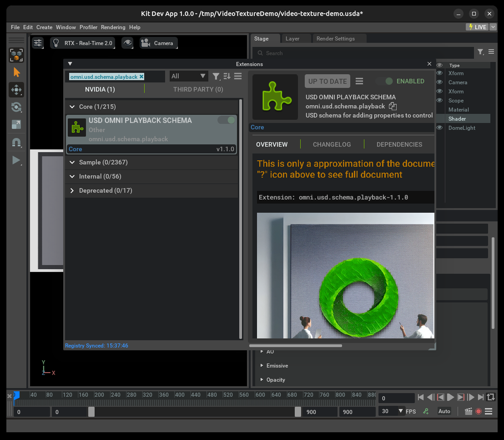Copy the omni.usd.schema.playback extension ID
Viewport: 504px width, 440px height.
393,106
